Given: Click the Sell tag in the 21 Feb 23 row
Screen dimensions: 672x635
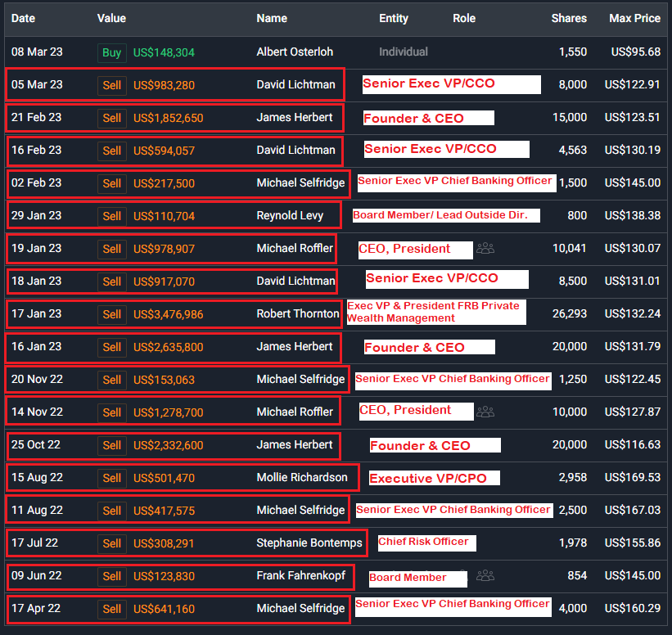Looking at the screenshot, I should tap(112, 118).
